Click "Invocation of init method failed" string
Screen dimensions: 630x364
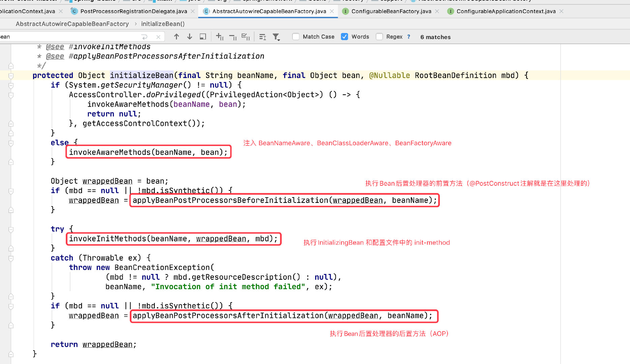(x=228, y=287)
